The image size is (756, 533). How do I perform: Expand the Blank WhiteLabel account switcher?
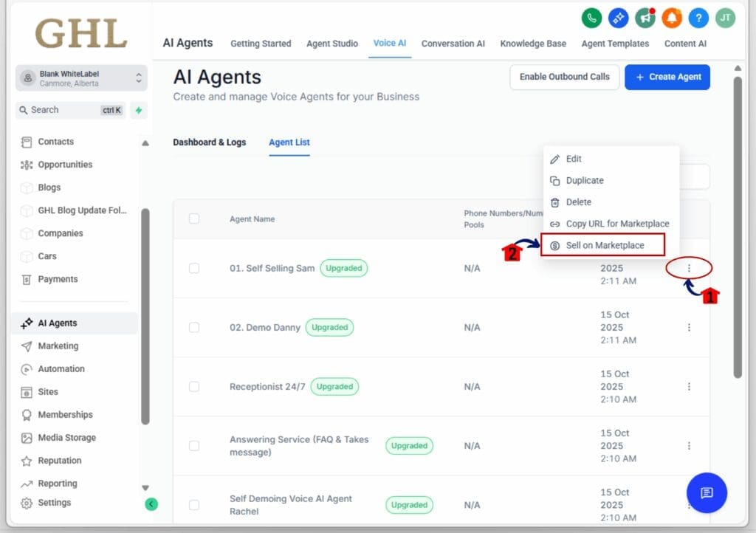pyautogui.click(x=81, y=78)
